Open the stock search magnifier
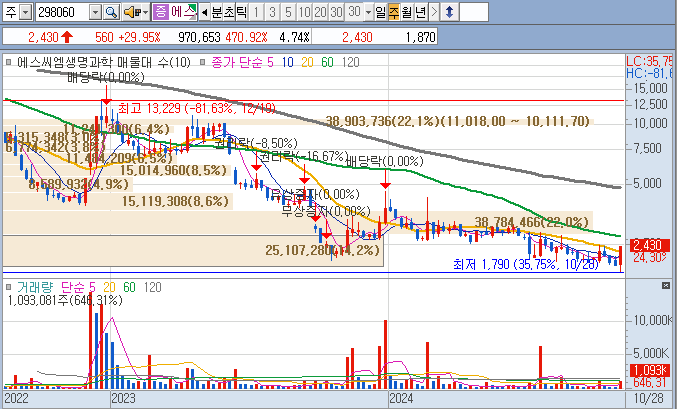677x409 pixels. [x=111, y=12]
